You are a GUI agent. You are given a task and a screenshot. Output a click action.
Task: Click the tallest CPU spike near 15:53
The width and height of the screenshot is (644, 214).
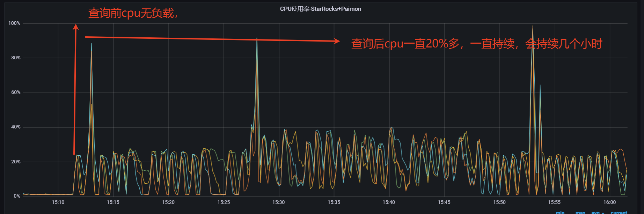[x=533, y=27]
